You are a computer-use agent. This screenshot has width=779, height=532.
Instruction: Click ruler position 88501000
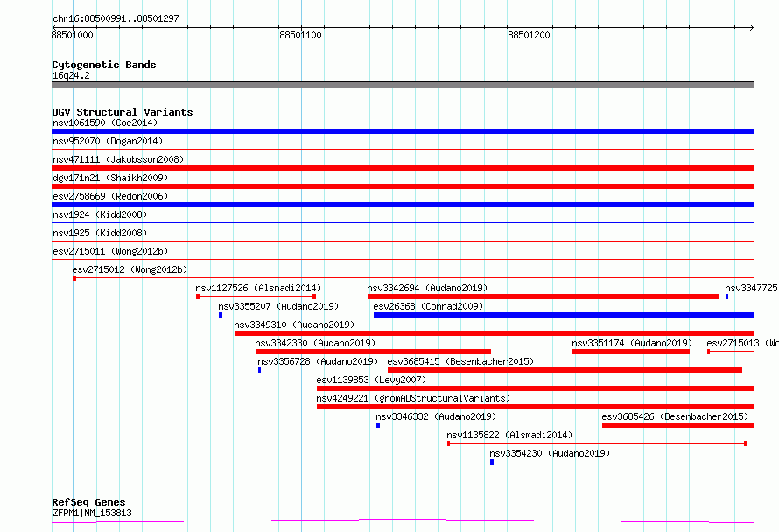point(72,35)
